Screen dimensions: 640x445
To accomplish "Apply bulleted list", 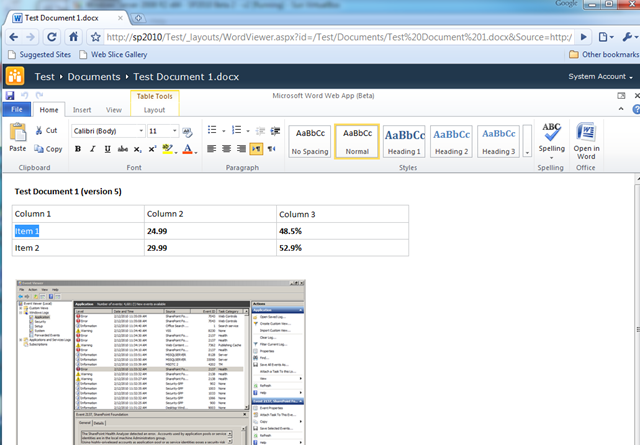I will (212, 130).
